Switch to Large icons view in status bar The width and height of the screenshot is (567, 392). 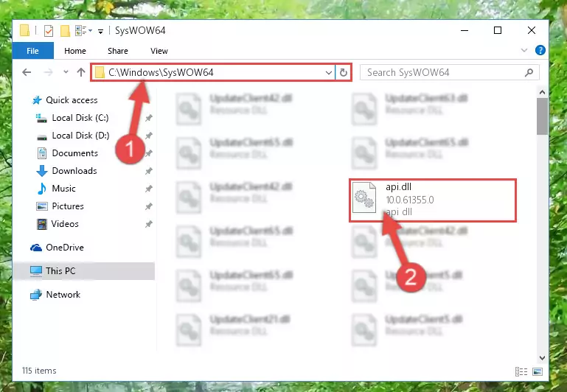click(538, 371)
